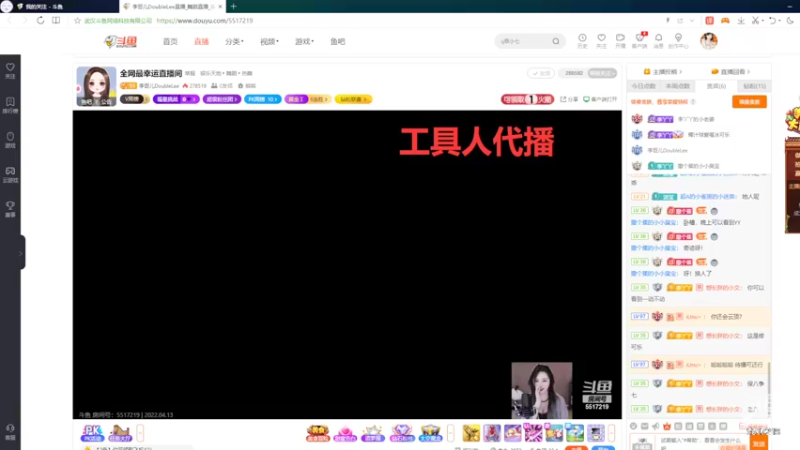This screenshot has height=450, width=800.
Task: Click the chat message input box
Action: (701, 442)
